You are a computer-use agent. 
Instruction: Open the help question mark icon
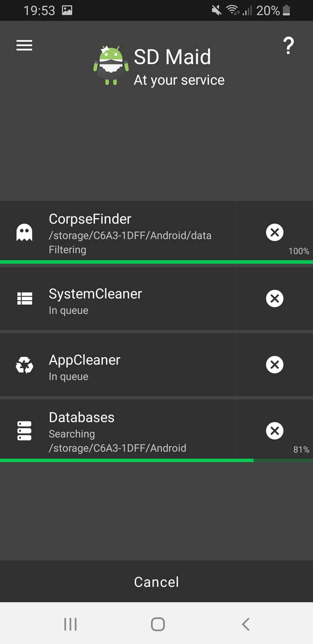coord(288,45)
